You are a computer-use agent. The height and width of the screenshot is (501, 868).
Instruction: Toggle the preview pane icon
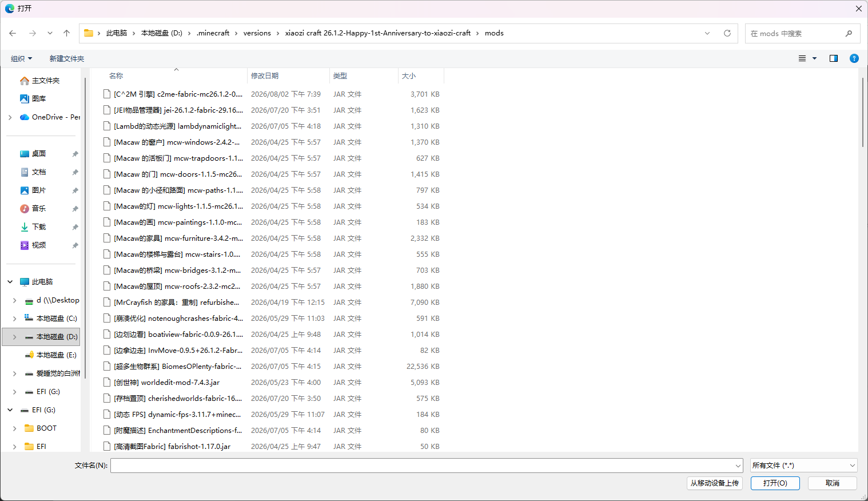[x=834, y=58]
